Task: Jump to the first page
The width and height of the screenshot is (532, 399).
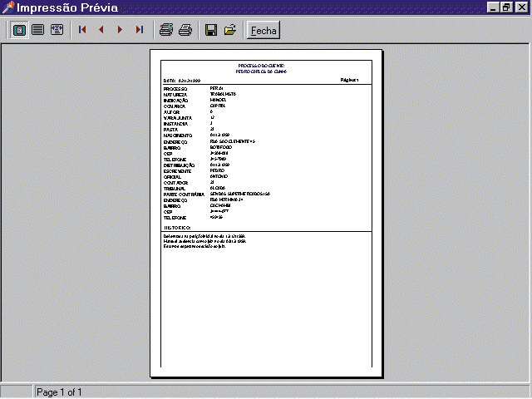Action: coord(82,30)
